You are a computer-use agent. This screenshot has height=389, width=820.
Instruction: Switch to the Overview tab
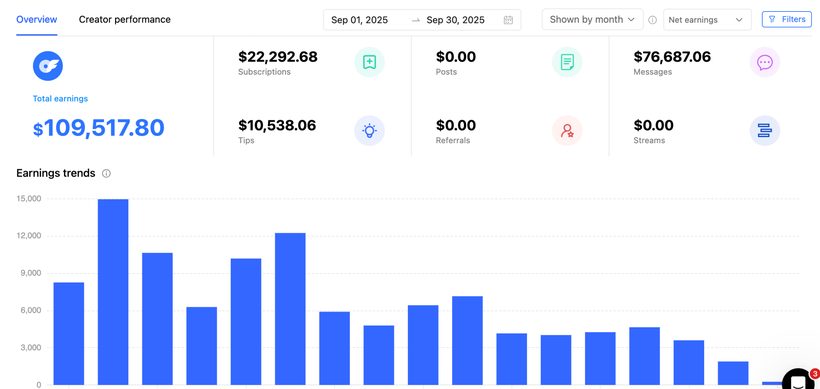(x=37, y=19)
